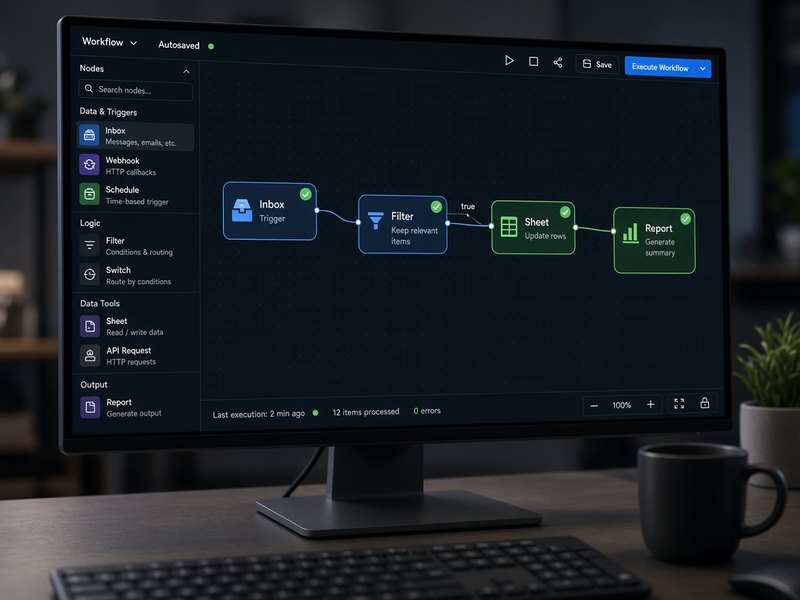Click the 'true' connection label
The width and height of the screenshot is (800, 600).
(468, 206)
